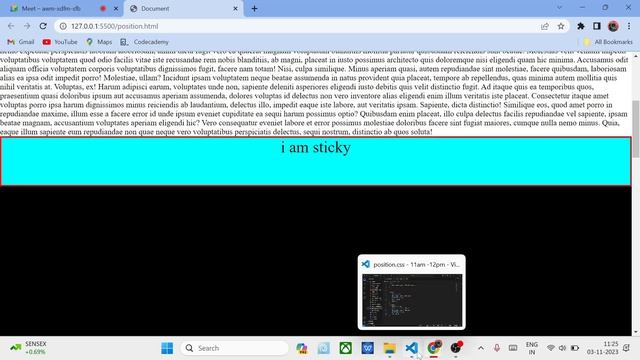Switch to Visual Studio Code on the taskbar

[412, 348]
